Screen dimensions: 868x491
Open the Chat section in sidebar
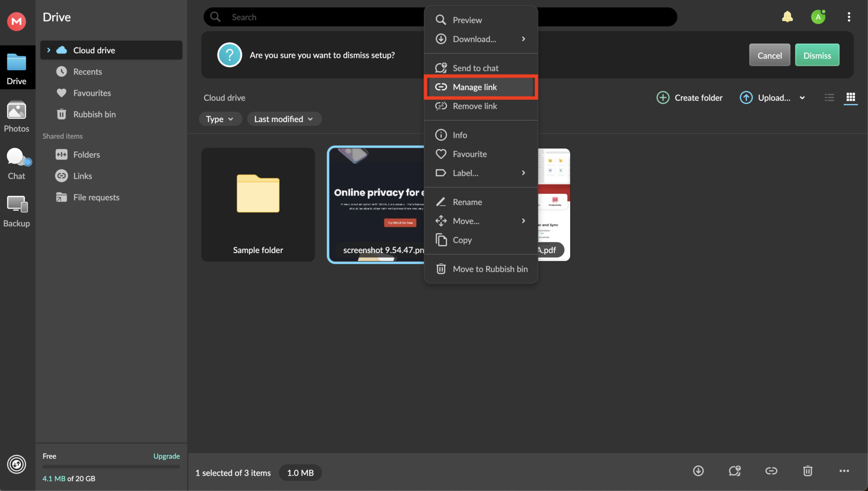pyautogui.click(x=17, y=163)
